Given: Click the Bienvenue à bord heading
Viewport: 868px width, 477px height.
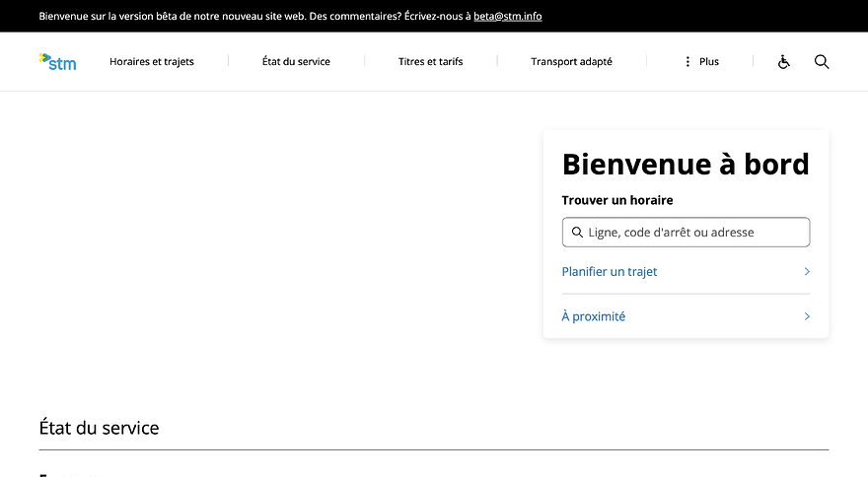Looking at the screenshot, I should (686, 165).
